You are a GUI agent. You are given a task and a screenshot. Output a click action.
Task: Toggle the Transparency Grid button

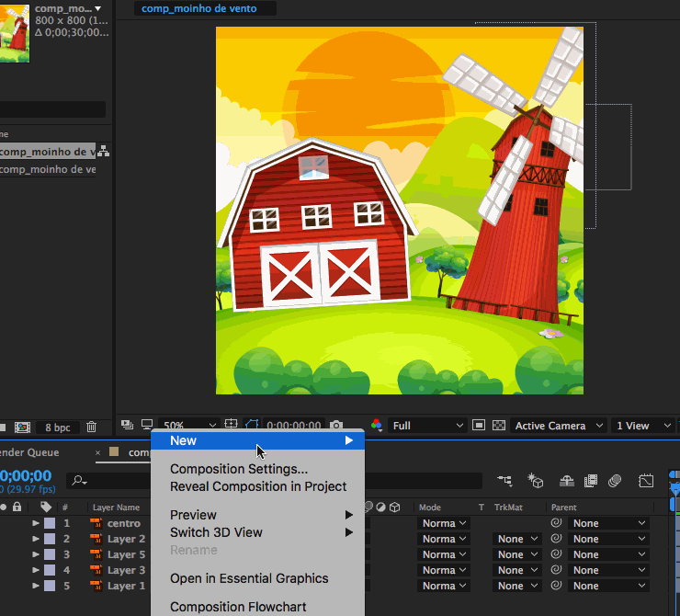click(x=498, y=426)
